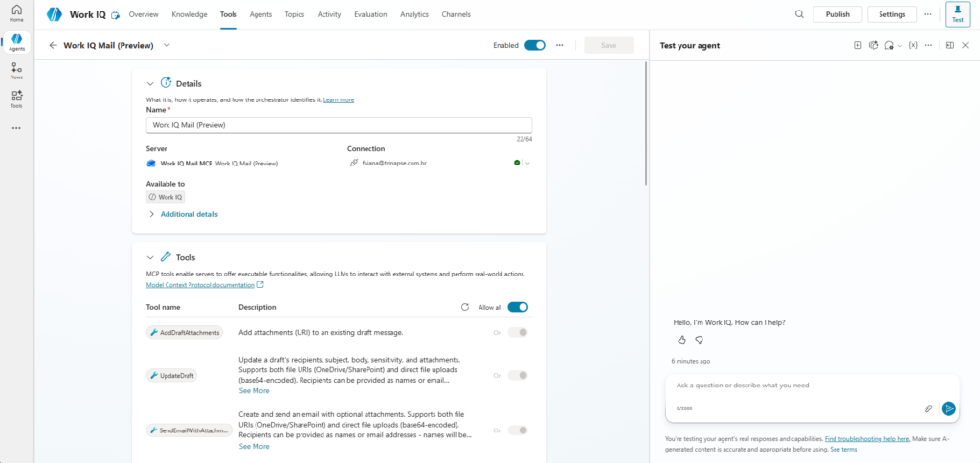Click the Name input field
The width and height of the screenshot is (980, 463).
(x=340, y=125)
